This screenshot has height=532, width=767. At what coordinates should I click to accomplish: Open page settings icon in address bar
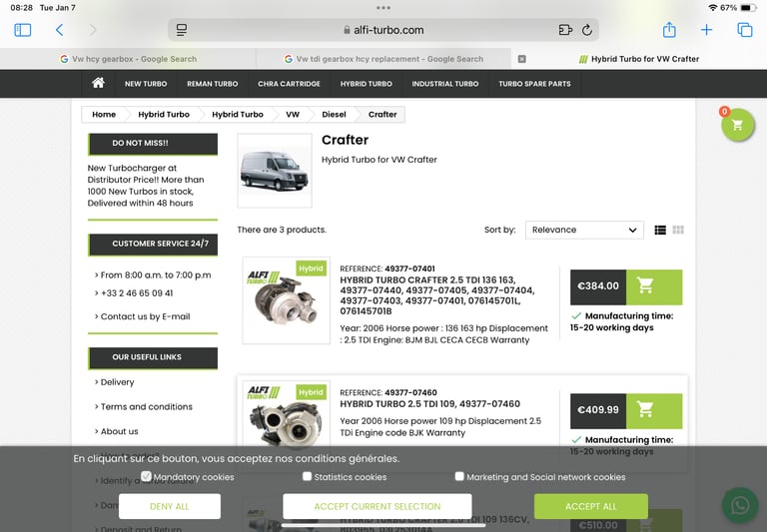coord(182,30)
